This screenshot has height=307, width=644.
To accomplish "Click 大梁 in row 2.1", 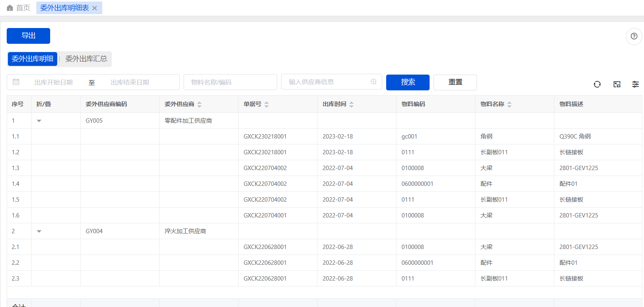I will [x=486, y=247].
